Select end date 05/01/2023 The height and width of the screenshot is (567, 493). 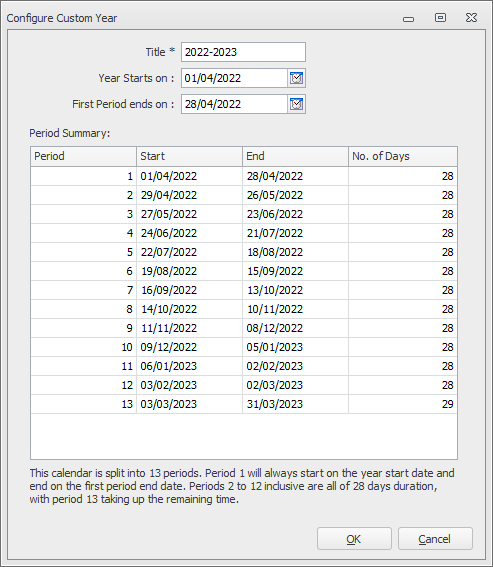(296, 347)
